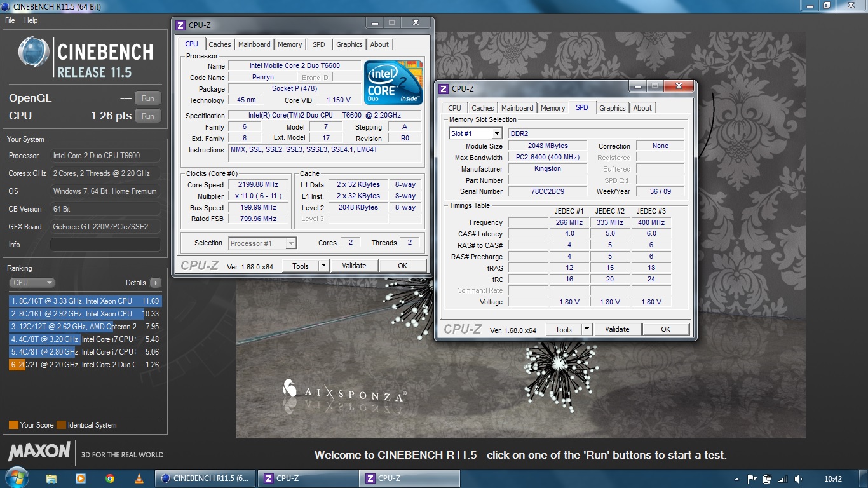Click Tools button in CPU tab window
This screenshot has height=488, width=868.
pos(301,266)
